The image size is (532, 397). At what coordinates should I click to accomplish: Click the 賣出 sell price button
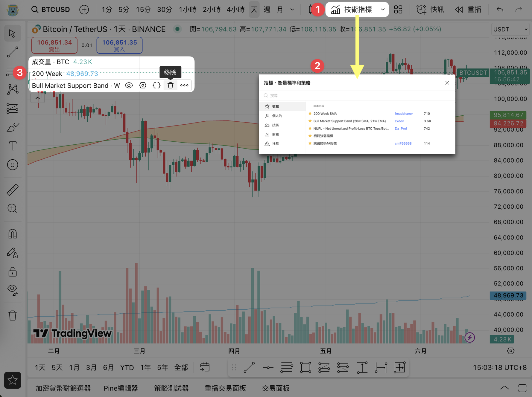point(54,45)
